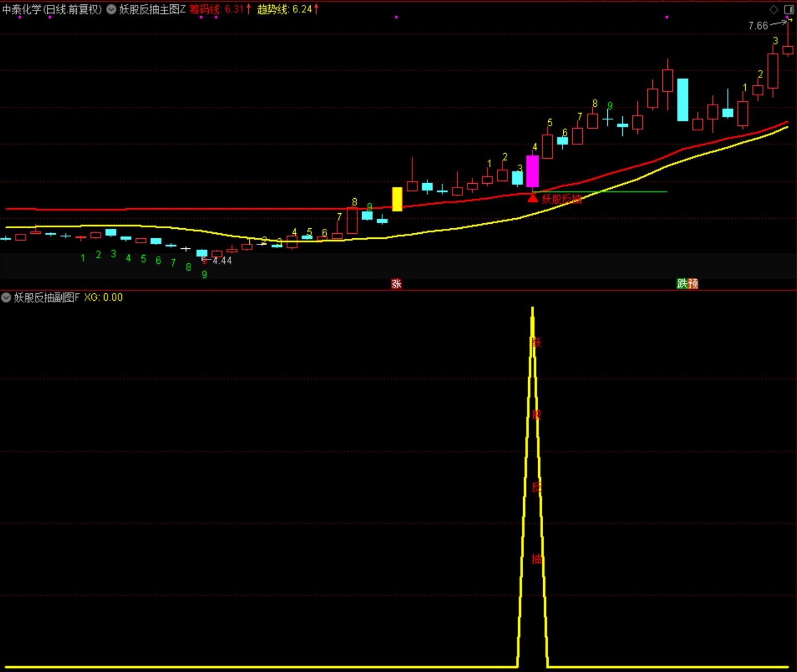Click the green number 9 below the low candle
The height and width of the screenshot is (672, 797).
pos(204,274)
